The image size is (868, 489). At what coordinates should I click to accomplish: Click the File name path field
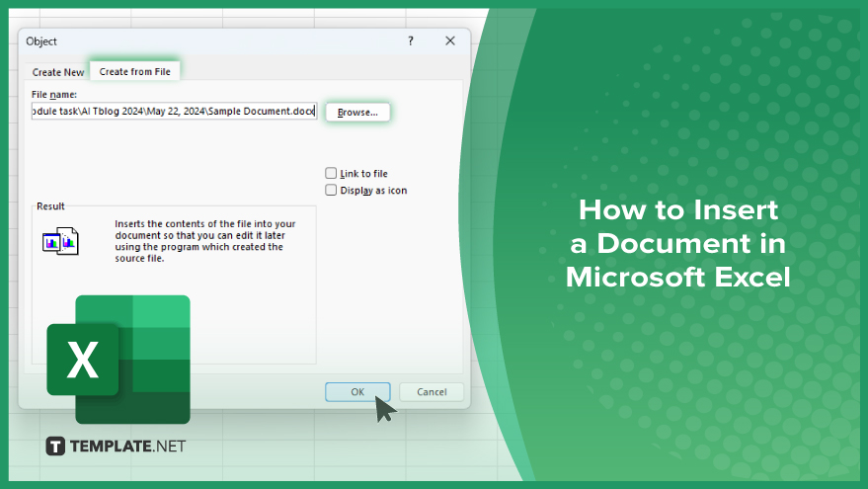(x=174, y=111)
